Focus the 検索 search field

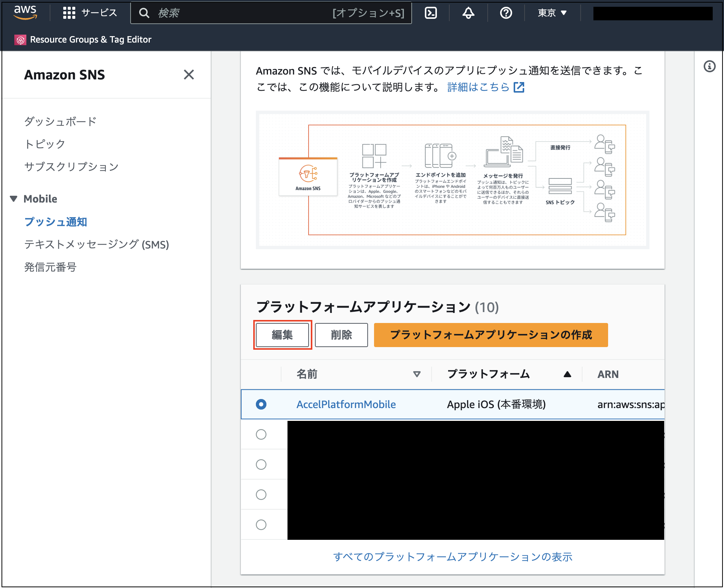pos(241,13)
